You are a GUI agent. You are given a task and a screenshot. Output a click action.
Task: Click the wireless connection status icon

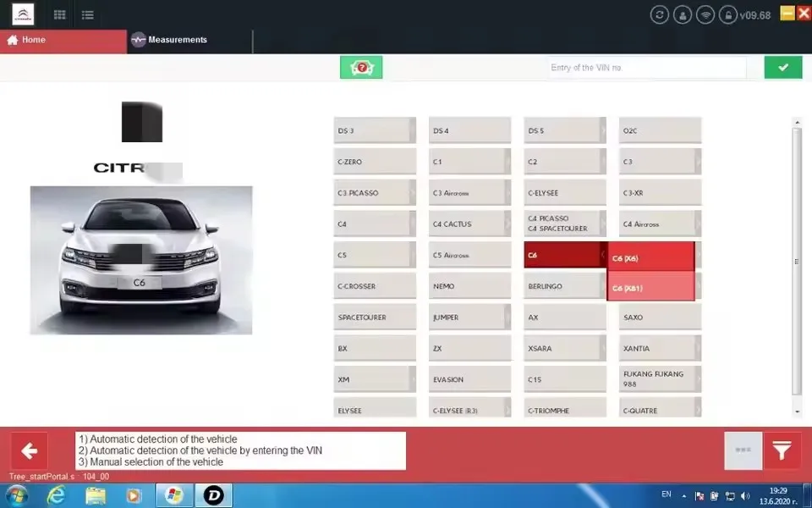[705, 14]
